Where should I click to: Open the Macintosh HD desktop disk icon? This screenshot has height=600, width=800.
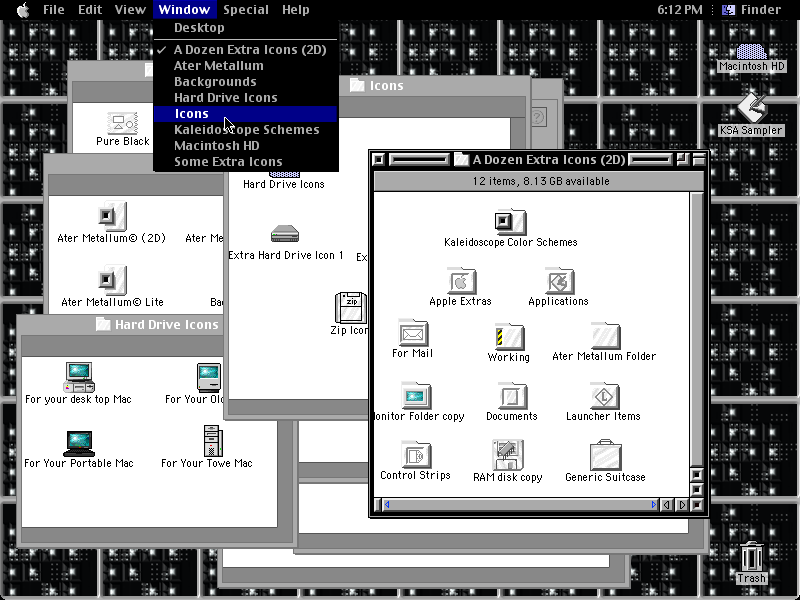pos(751,52)
